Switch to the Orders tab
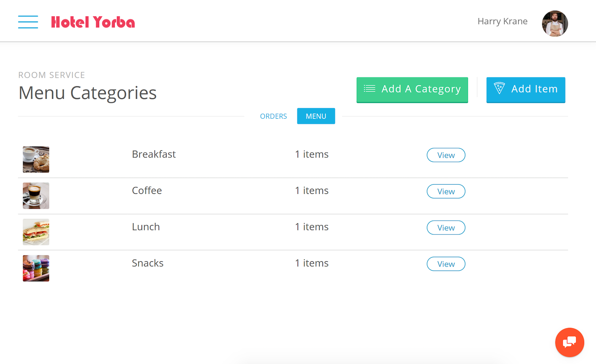The image size is (596, 364). tap(273, 116)
